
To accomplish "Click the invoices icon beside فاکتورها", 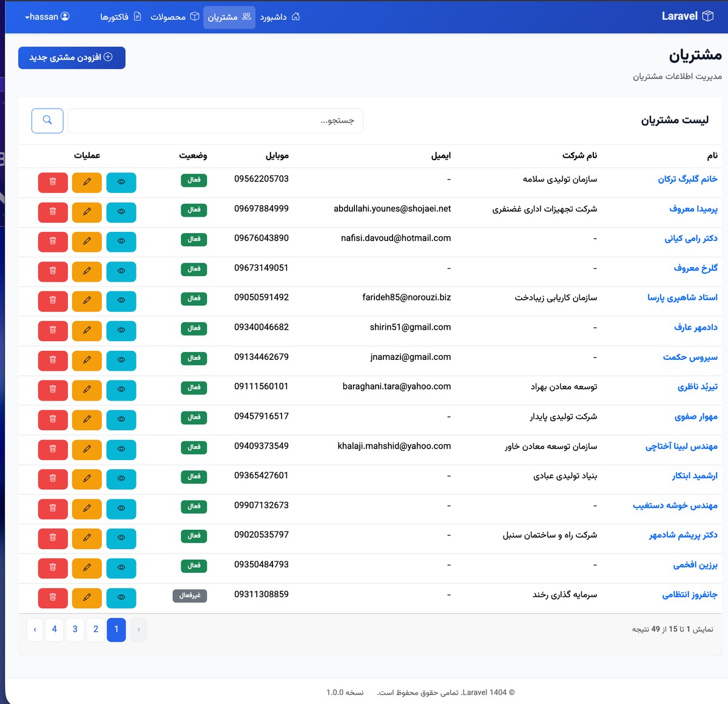I will point(138,17).
